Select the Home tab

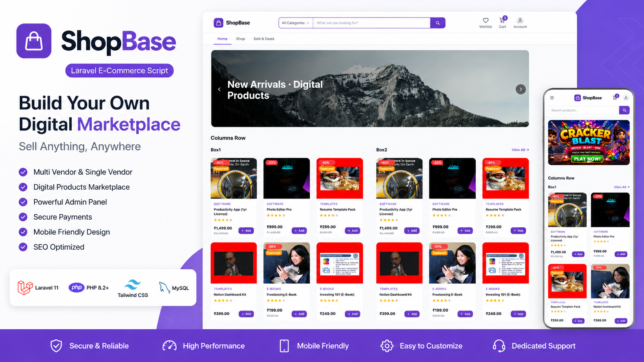point(222,39)
